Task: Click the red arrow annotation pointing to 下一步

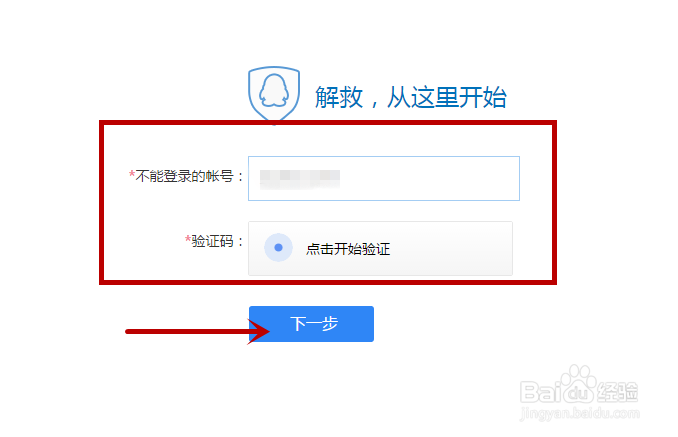Action: 198,332
